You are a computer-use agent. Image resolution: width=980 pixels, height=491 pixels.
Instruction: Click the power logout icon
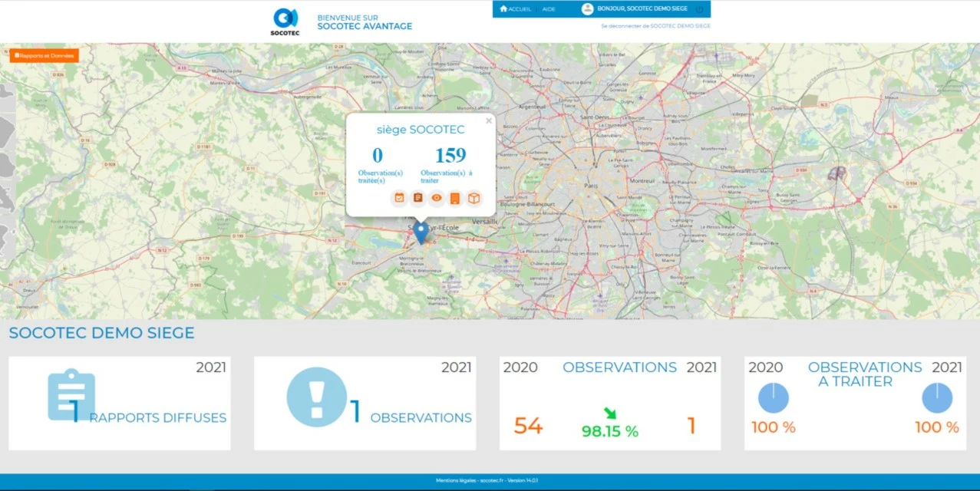click(699, 9)
